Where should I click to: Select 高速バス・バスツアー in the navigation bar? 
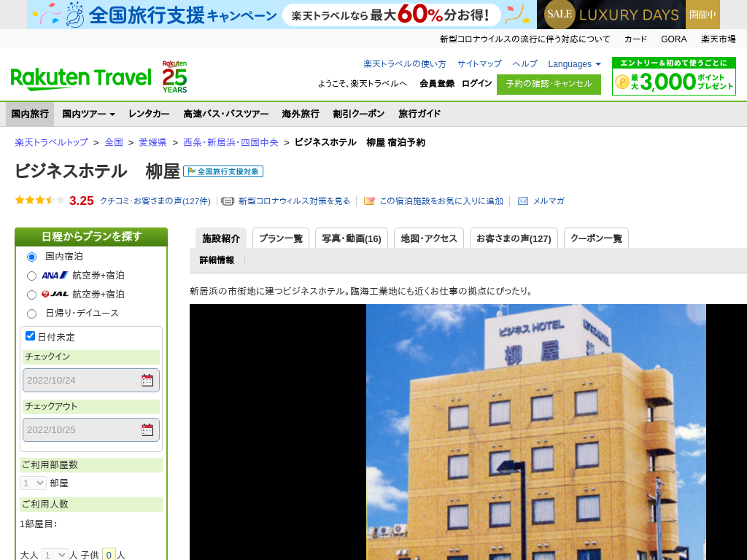tap(226, 114)
